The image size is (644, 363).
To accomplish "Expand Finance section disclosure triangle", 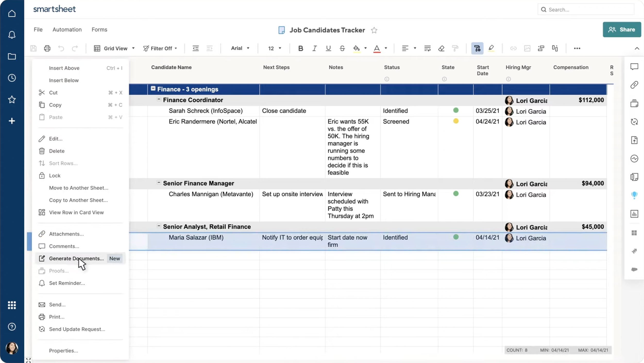I will click(x=152, y=88).
